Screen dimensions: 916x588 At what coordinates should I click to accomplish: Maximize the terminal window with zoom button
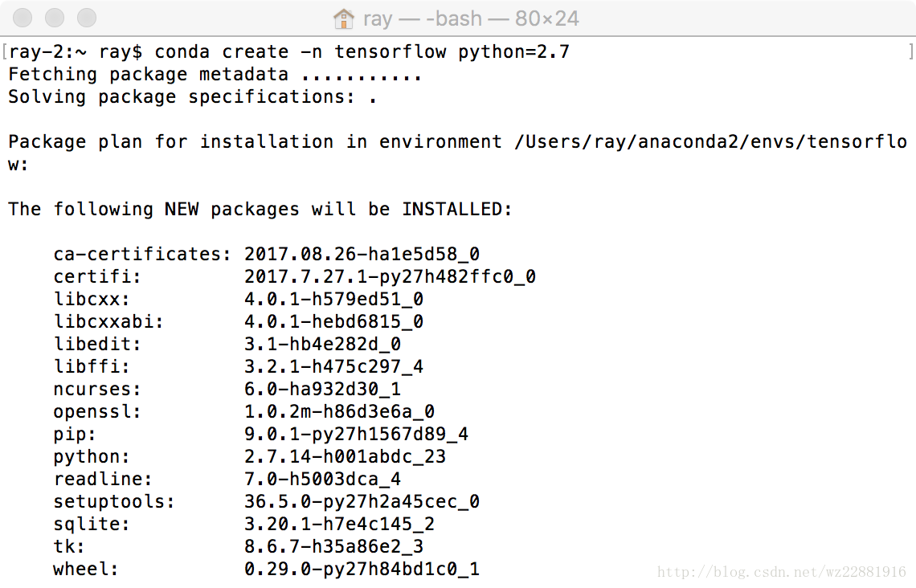click(86, 18)
